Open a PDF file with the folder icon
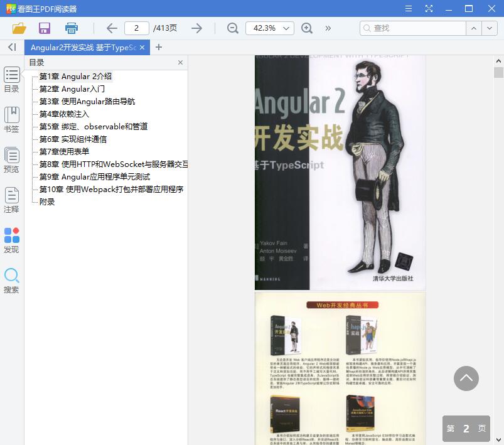The image size is (504, 445). pyautogui.click(x=18, y=28)
